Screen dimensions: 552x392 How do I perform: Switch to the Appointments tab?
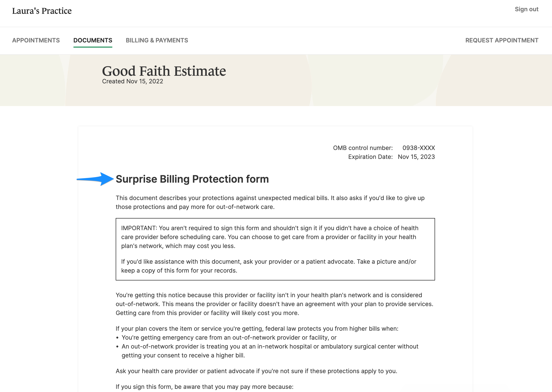[x=36, y=40]
